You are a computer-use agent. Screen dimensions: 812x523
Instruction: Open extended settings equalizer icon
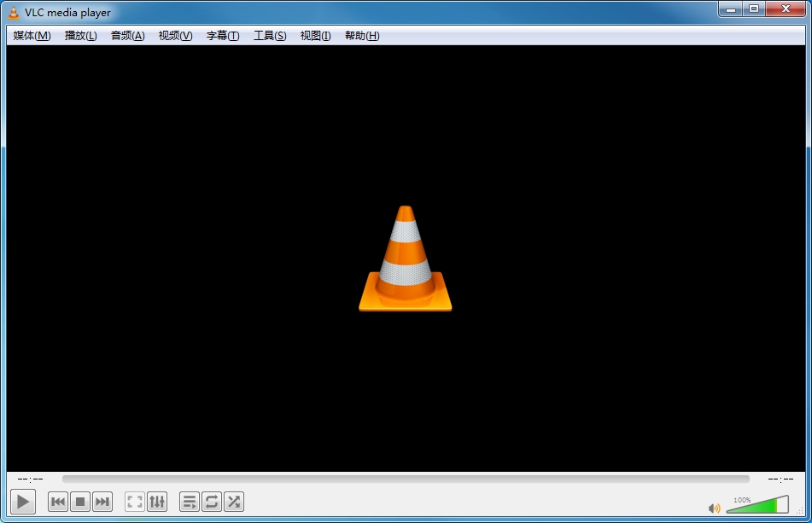pyautogui.click(x=157, y=502)
